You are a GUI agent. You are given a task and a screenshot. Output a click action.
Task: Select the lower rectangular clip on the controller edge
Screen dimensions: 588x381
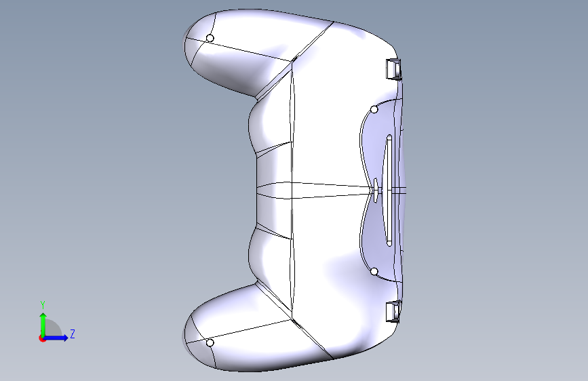[393, 312]
